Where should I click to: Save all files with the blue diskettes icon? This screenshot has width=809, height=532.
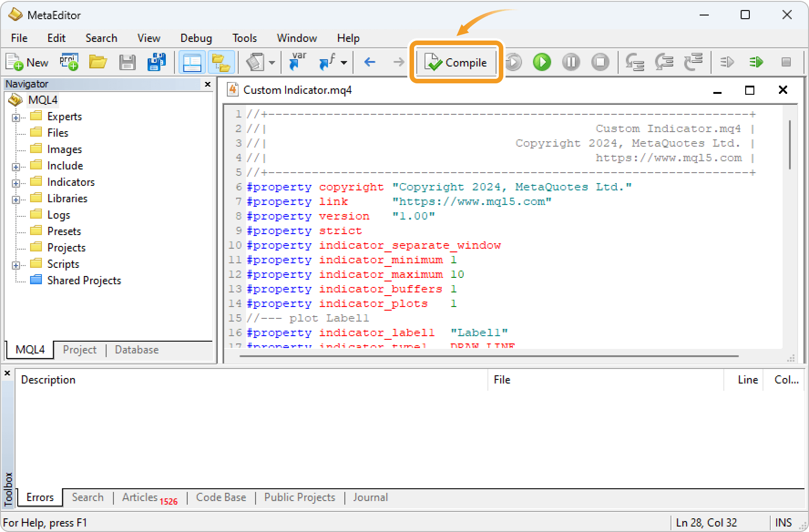click(156, 62)
